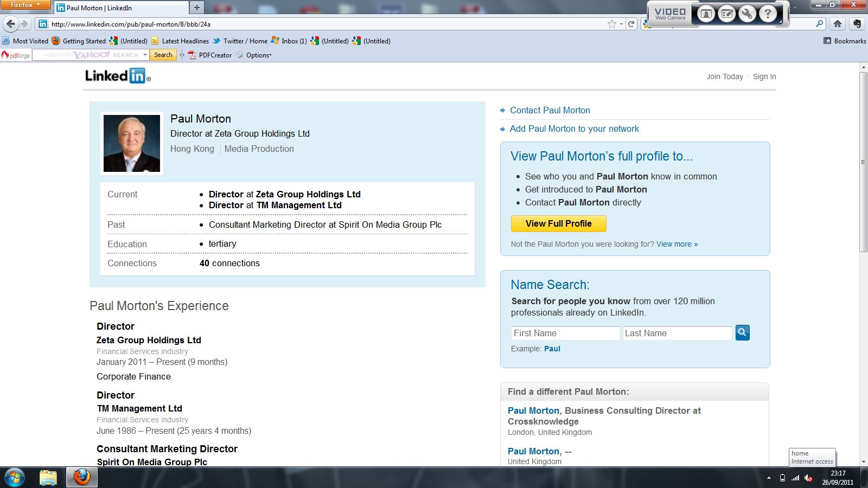Click the browser forward arrow button
This screenshot has height=488, width=868.
[24, 24]
